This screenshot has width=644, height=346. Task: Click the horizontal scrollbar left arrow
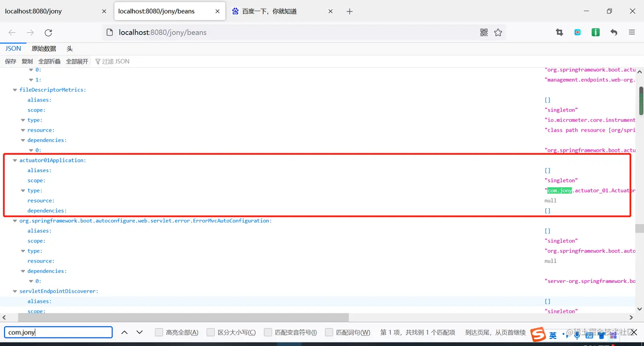click(x=4, y=317)
